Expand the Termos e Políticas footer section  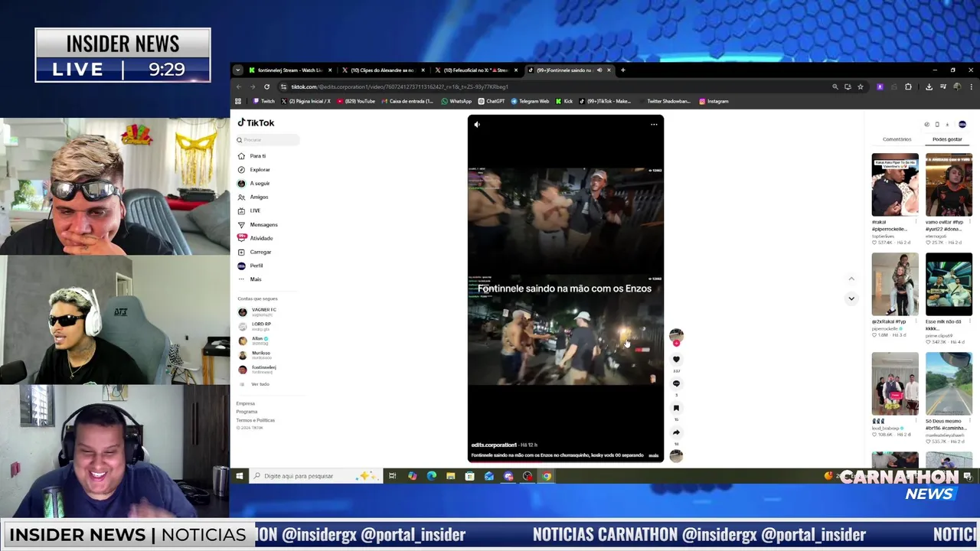pyautogui.click(x=255, y=420)
